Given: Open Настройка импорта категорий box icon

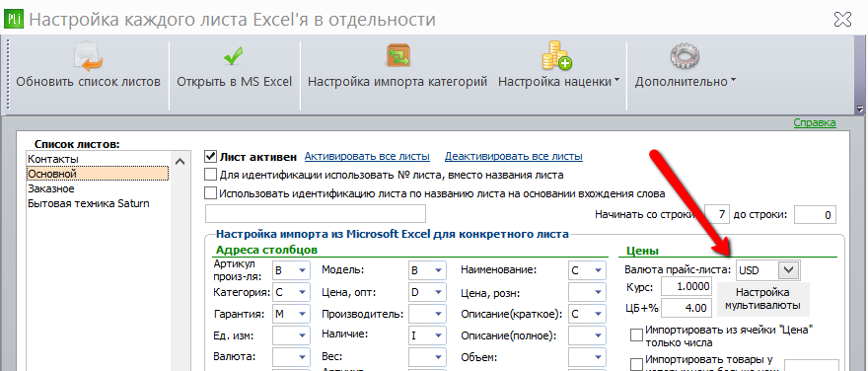Looking at the screenshot, I should click(398, 56).
